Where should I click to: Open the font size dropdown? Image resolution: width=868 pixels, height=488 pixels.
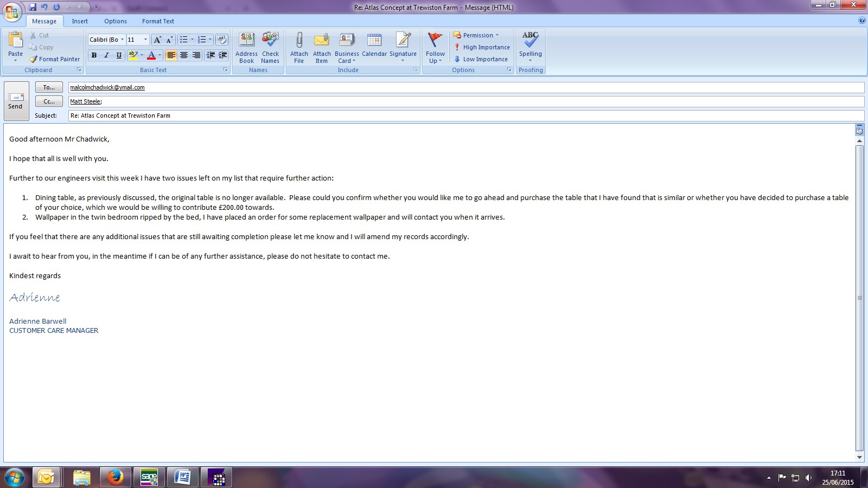[145, 40]
